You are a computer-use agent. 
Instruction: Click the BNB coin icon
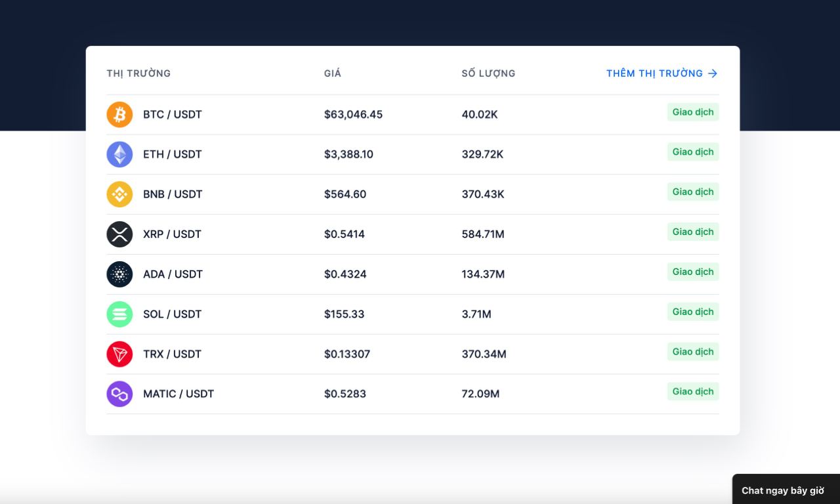(x=119, y=194)
